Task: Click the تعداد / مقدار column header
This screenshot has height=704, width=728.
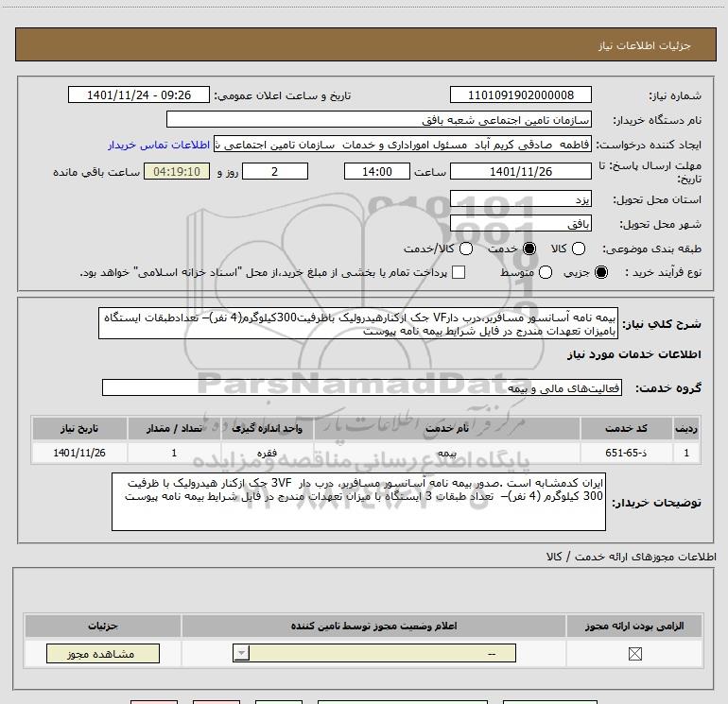Action: pyautogui.click(x=174, y=428)
